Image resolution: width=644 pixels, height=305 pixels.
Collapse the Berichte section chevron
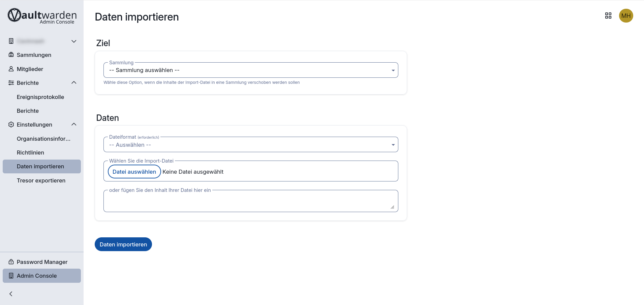click(74, 83)
